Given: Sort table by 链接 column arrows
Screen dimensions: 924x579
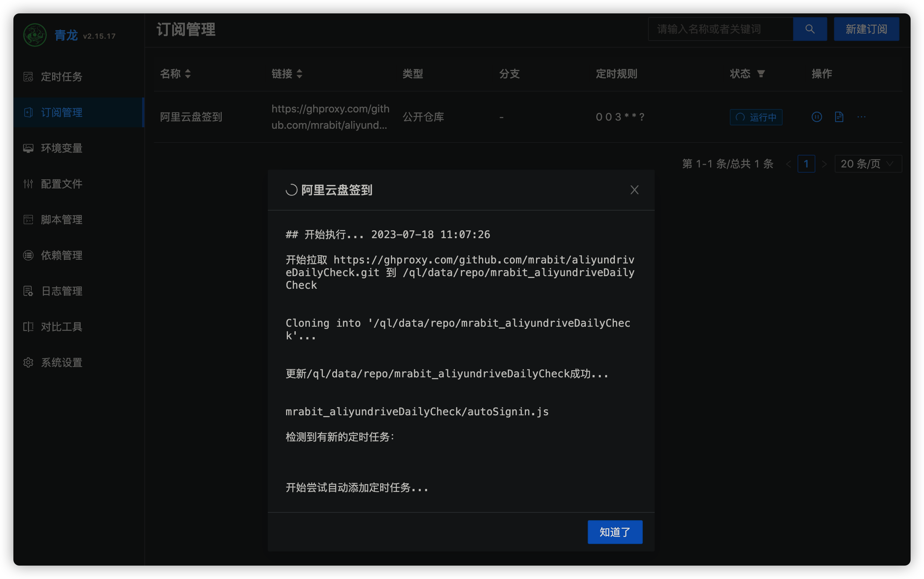Looking at the screenshot, I should [x=299, y=74].
